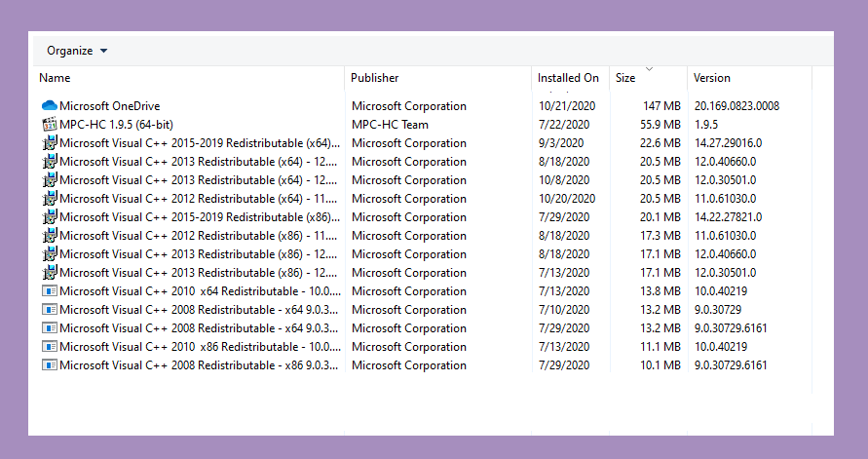Click the 55.9 MB size value
This screenshot has width=868, height=459.
coord(660,125)
